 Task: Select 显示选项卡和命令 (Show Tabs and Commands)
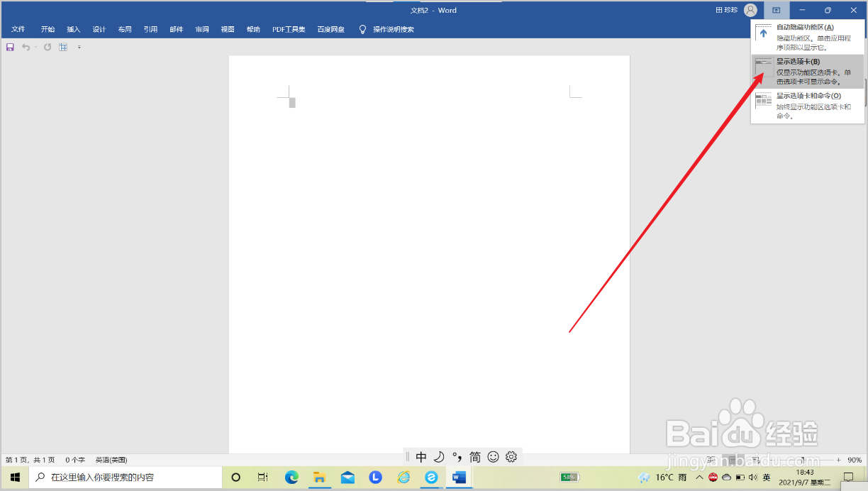pos(808,106)
